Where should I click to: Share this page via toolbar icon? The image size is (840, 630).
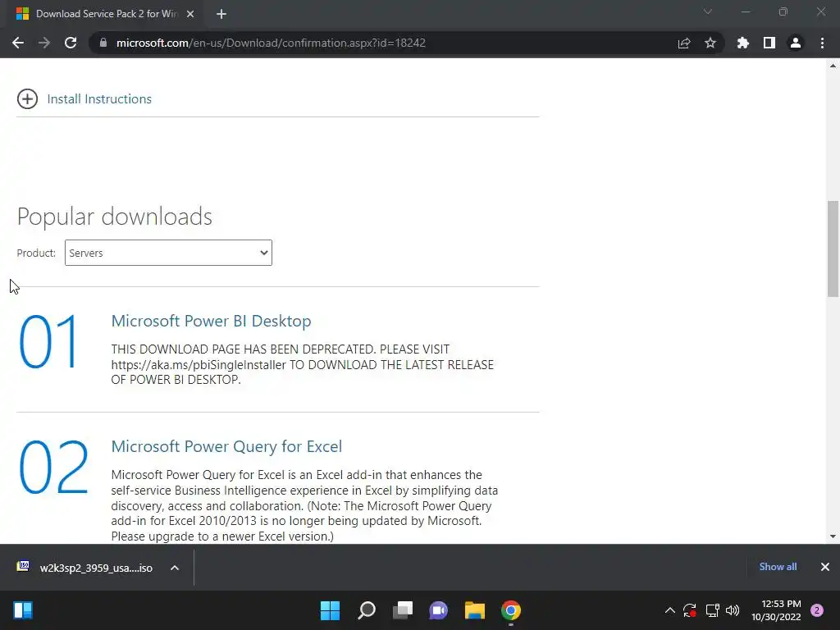coord(684,43)
